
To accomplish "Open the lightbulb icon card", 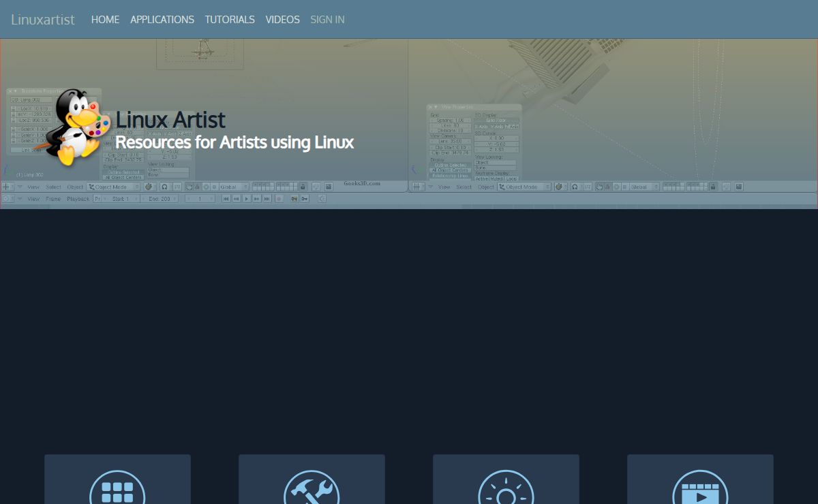I will click(x=506, y=479).
